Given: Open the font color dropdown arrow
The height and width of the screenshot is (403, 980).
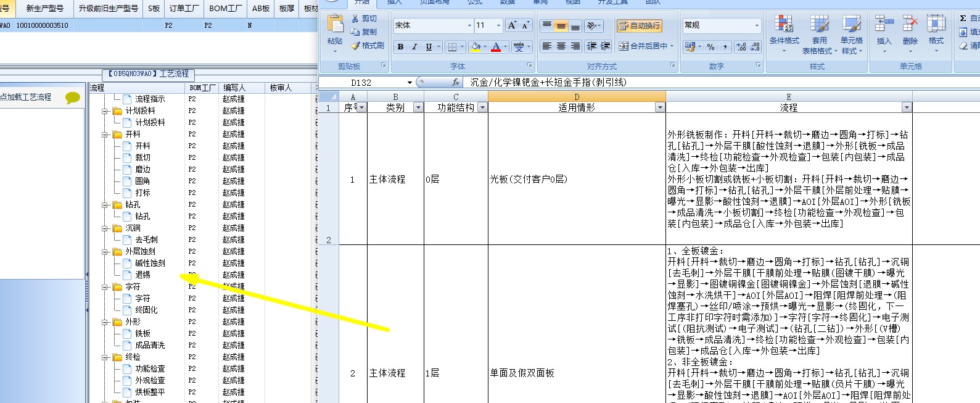Looking at the screenshot, I should 505,47.
